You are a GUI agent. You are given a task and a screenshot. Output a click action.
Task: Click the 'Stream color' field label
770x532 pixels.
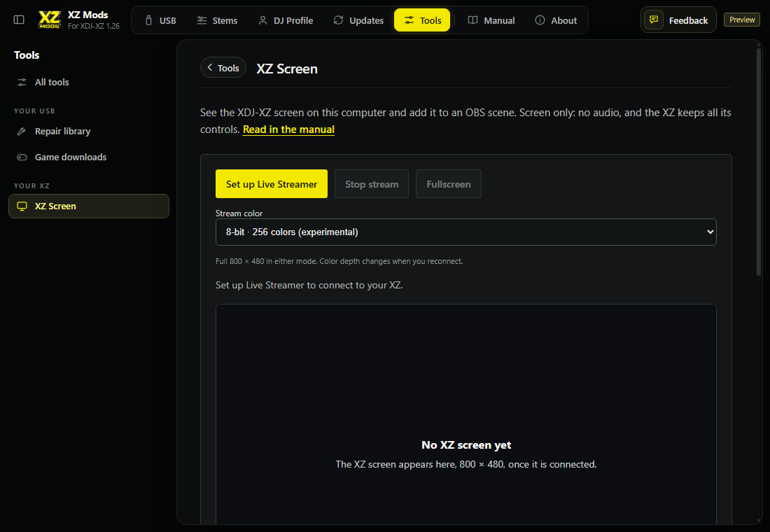click(x=239, y=213)
